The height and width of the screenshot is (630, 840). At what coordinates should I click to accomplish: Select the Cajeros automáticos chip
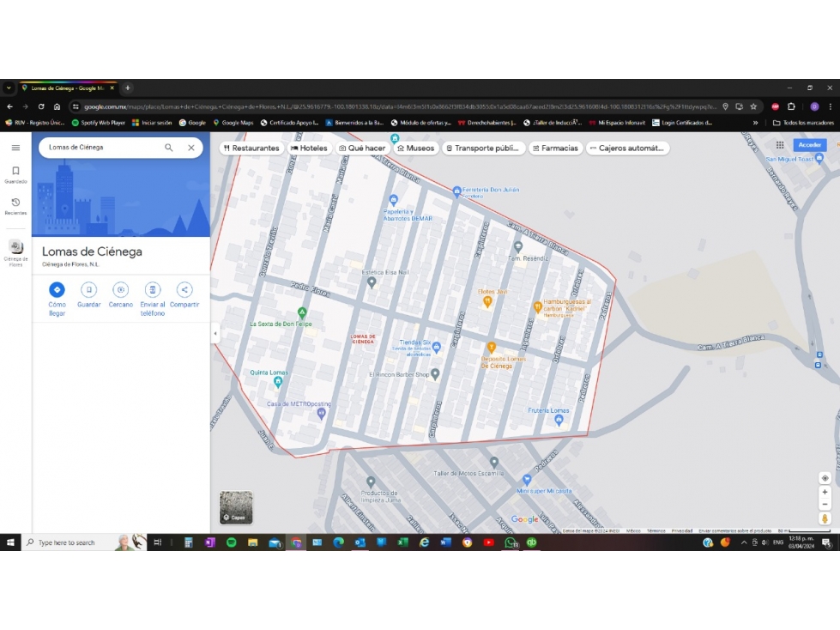pos(627,148)
